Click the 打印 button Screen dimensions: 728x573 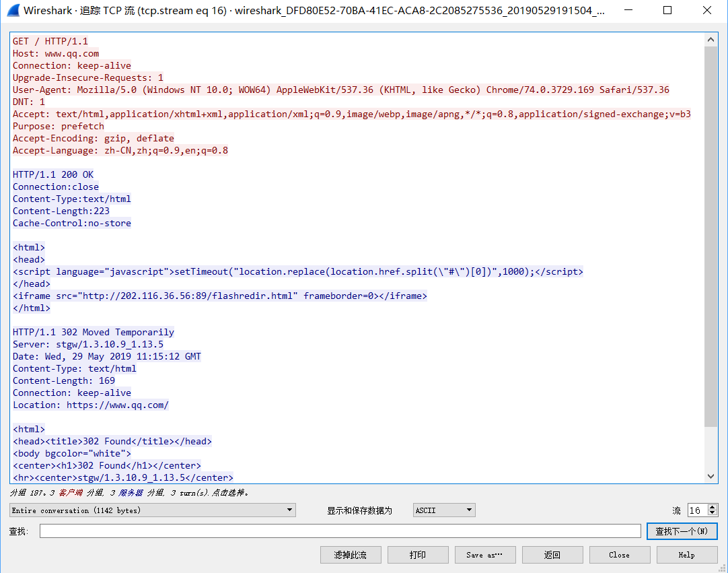click(418, 555)
